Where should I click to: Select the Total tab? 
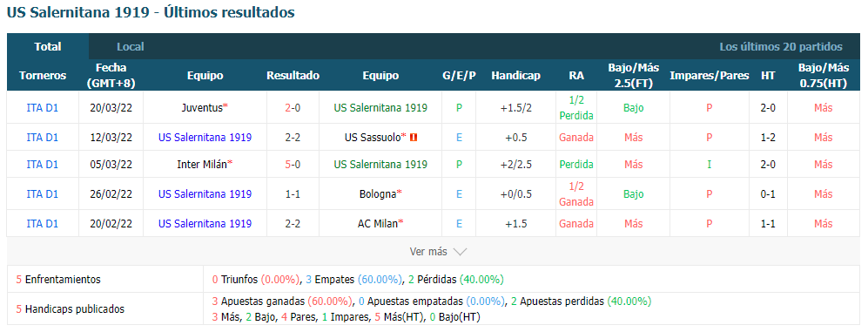(x=48, y=46)
